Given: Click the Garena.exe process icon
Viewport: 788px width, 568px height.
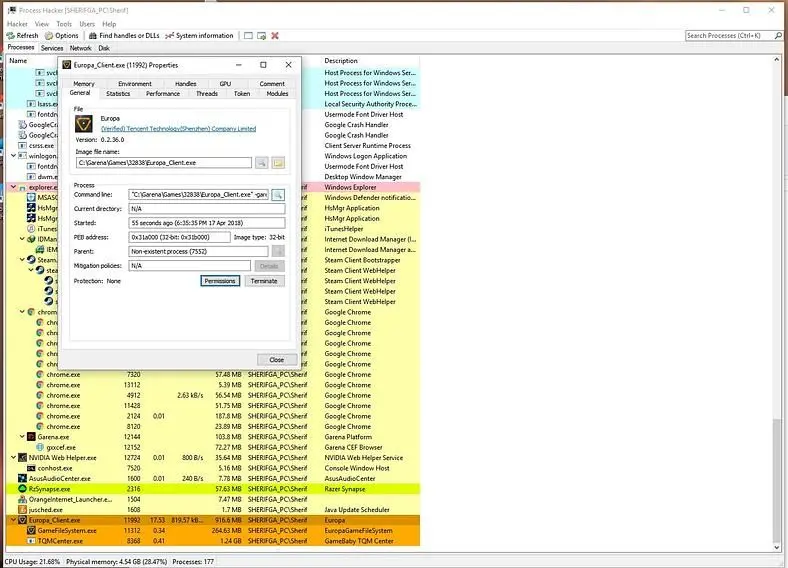Looking at the screenshot, I should point(31,437).
